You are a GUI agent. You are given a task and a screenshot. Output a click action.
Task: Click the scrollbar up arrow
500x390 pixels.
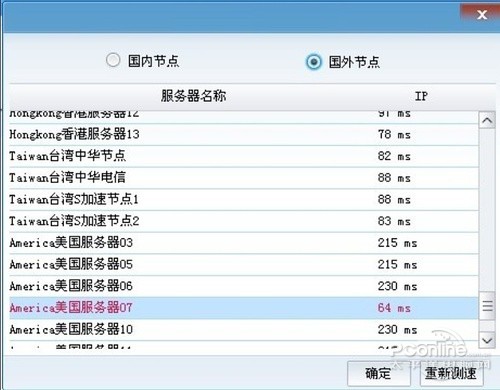pos(487,120)
